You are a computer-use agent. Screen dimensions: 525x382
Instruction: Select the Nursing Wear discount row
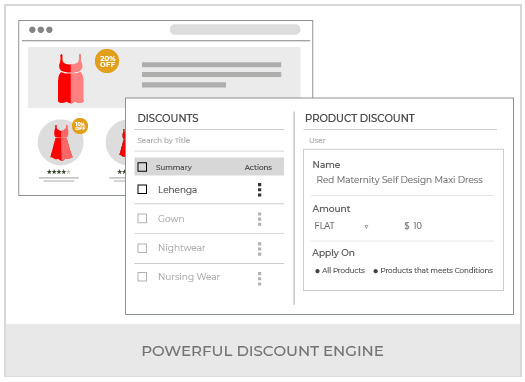coord(209,277)
